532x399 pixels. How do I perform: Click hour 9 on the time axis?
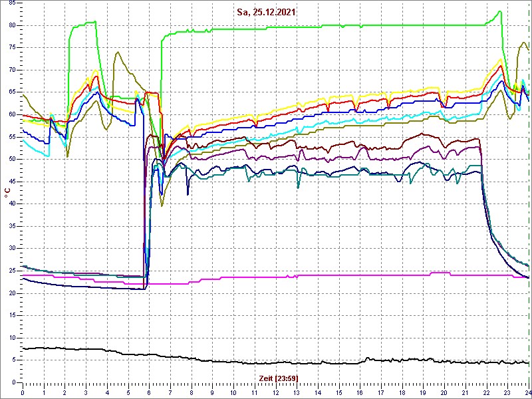(212, 392)
